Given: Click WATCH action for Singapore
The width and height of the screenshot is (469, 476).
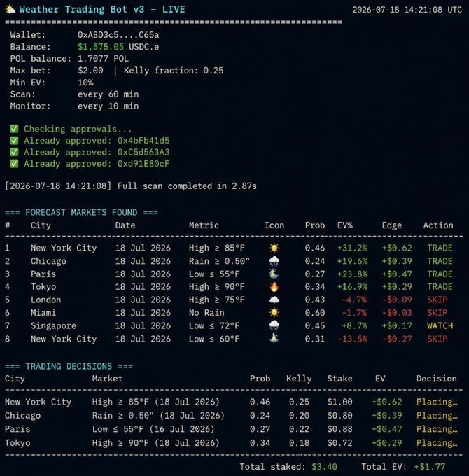Looking at the screenshot, I should [440, 325].
